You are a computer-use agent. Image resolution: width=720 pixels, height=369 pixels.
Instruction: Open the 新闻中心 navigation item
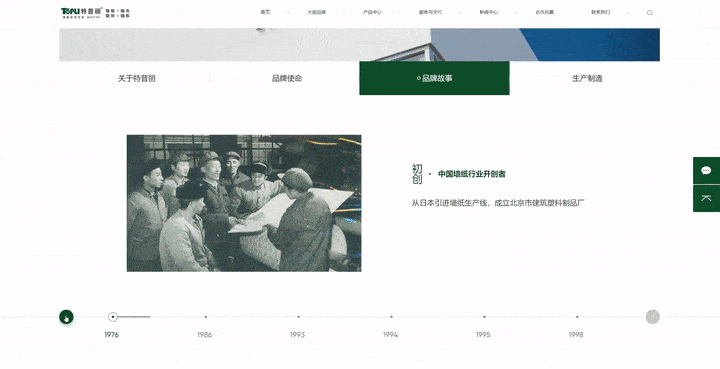click(x=489, y=12)
